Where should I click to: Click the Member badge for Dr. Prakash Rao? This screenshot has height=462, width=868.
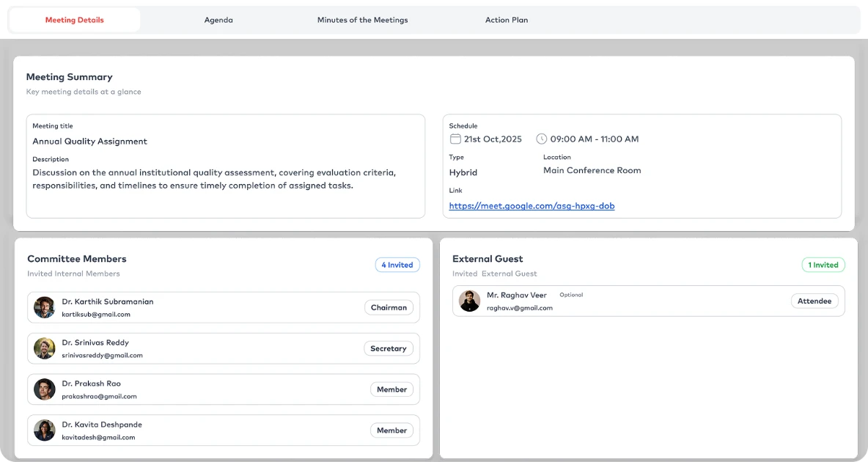point(391,390)
